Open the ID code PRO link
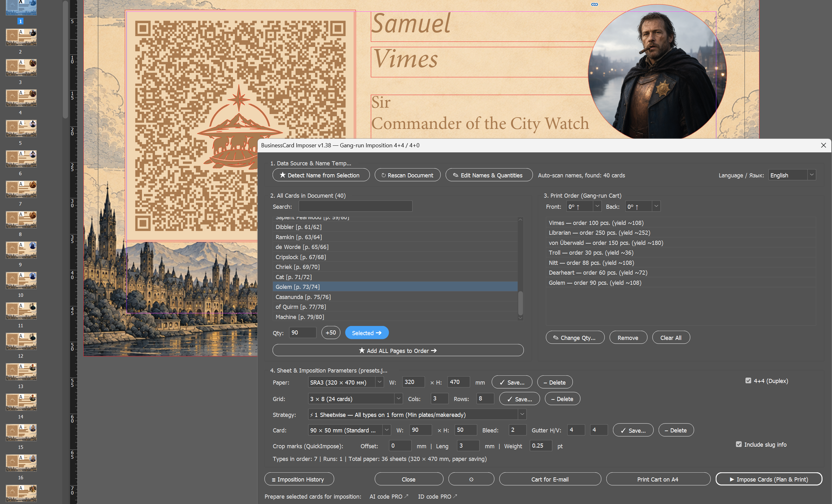Viewport: 832px width, 504px height. coord(437,496)
